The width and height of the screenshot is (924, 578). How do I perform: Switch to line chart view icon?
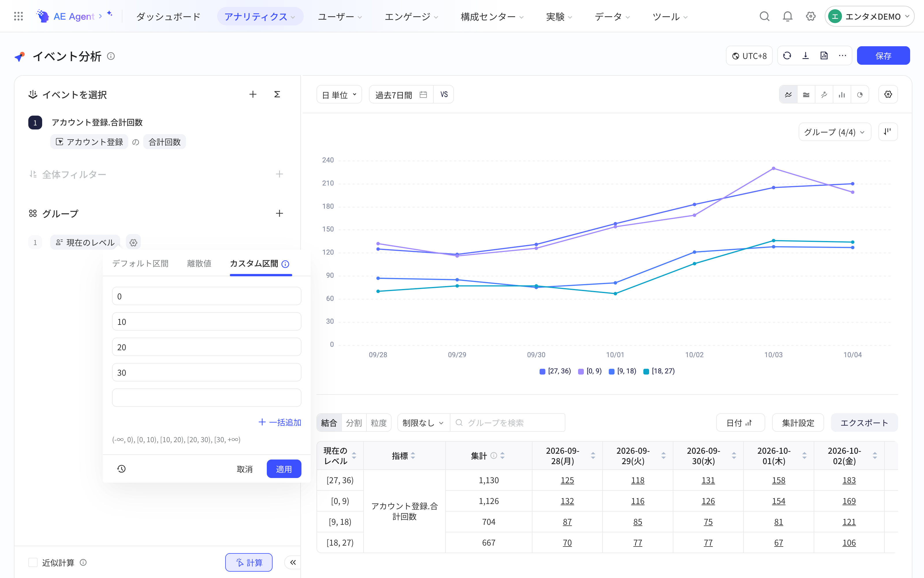(788, 95)
